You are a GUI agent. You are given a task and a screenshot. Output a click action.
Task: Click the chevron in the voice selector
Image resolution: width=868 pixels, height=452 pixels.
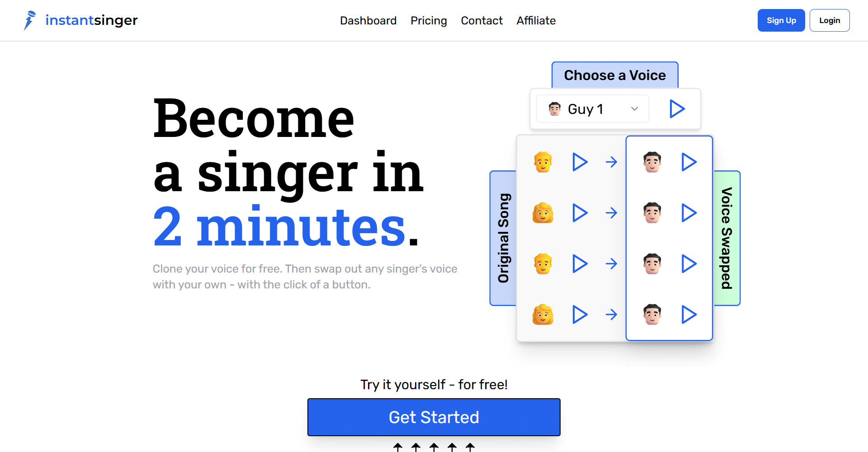pos(634,109)
